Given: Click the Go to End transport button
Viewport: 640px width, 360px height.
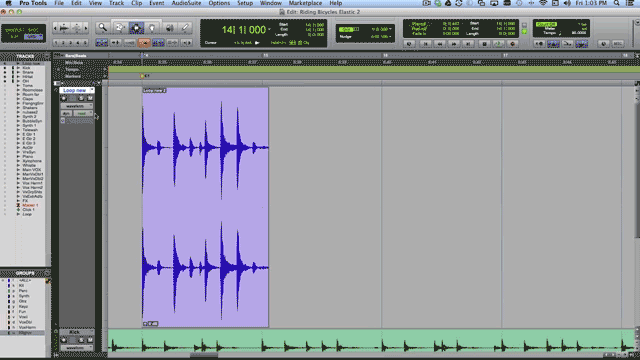Looking at the screenshot, I should (x=468, y=44).
